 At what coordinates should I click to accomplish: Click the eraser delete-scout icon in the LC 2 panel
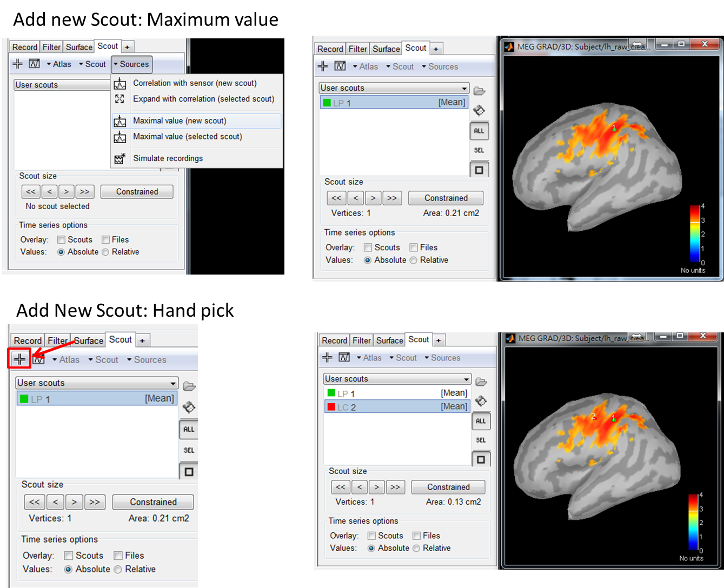point(481,400)
